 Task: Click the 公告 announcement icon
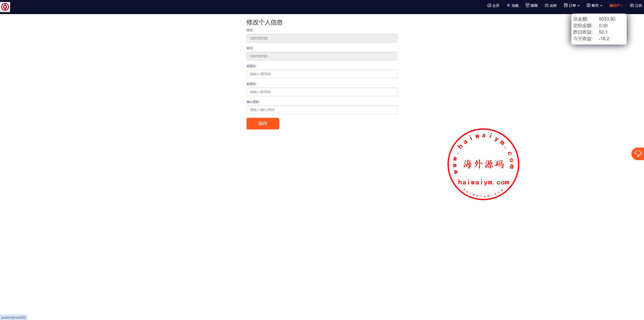point(632,5)
